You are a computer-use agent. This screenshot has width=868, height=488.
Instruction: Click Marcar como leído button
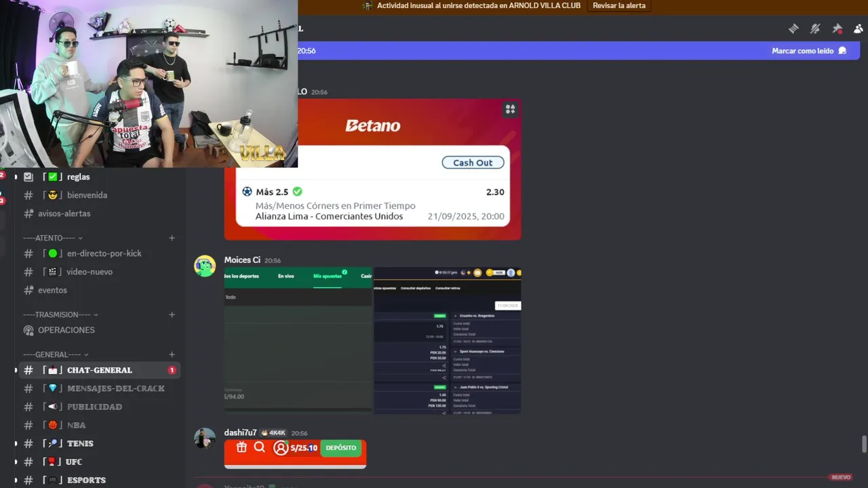pyautogui.click(x=809, y=51)
